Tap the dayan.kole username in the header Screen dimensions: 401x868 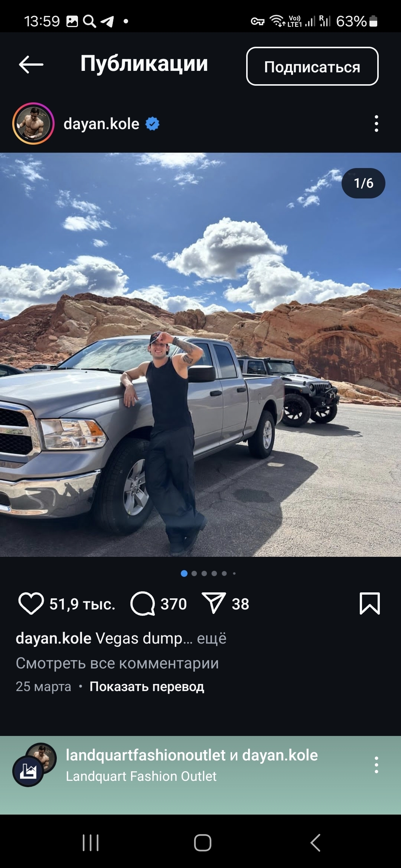tap(101, 124)
